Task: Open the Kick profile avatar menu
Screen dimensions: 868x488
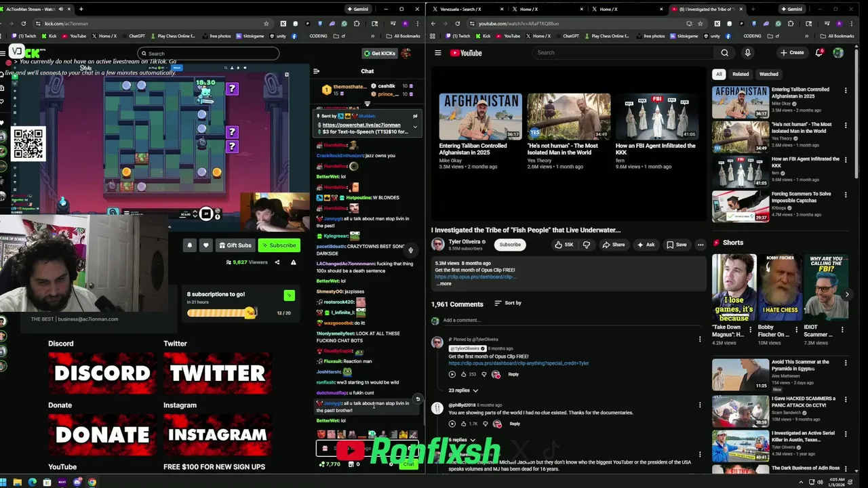Action: tap(406, 53)
